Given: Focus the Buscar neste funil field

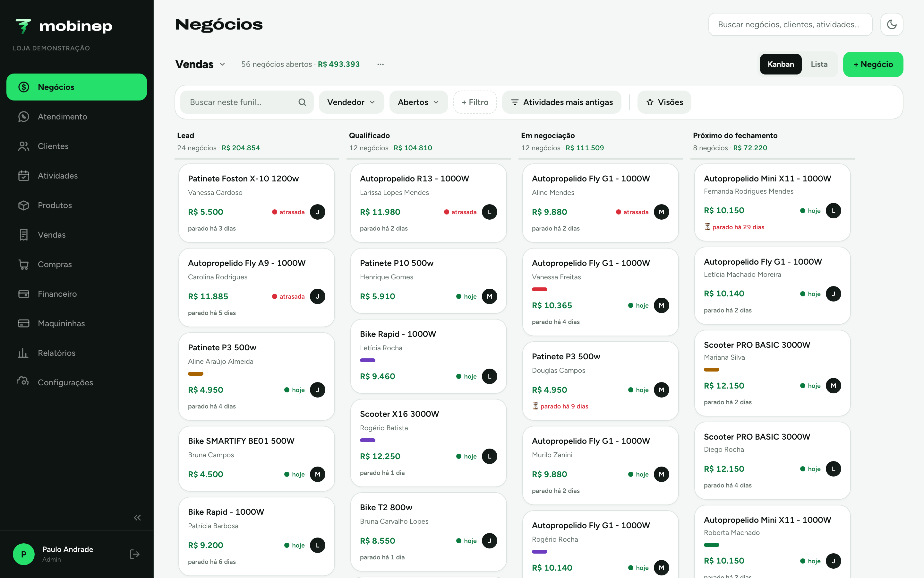Looking at the screenshot, I should (247, 102).
